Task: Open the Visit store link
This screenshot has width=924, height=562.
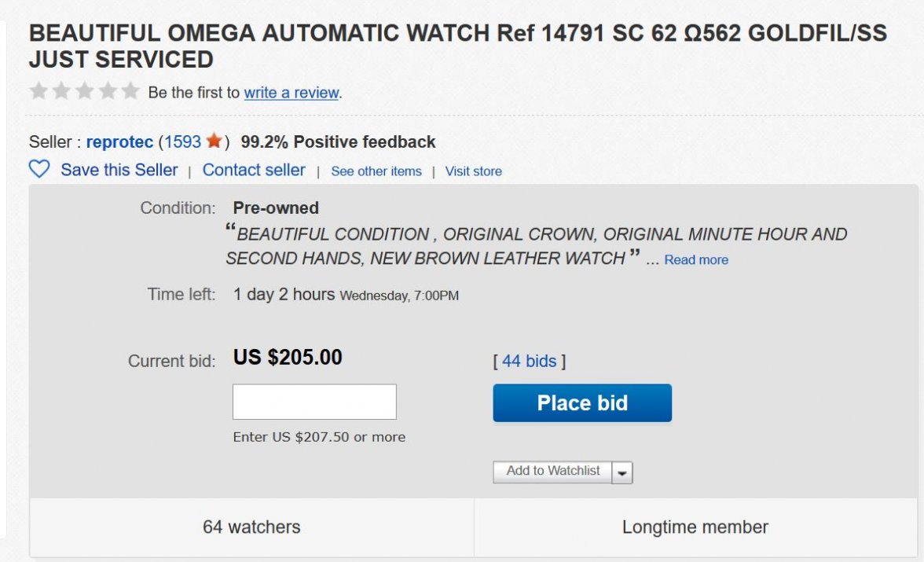Action: point(473,171)
